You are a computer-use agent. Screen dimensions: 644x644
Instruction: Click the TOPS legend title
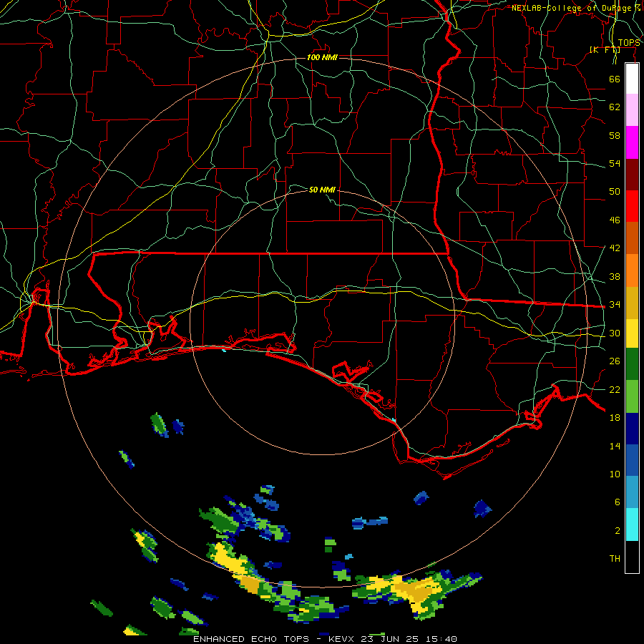click(629, 43)
